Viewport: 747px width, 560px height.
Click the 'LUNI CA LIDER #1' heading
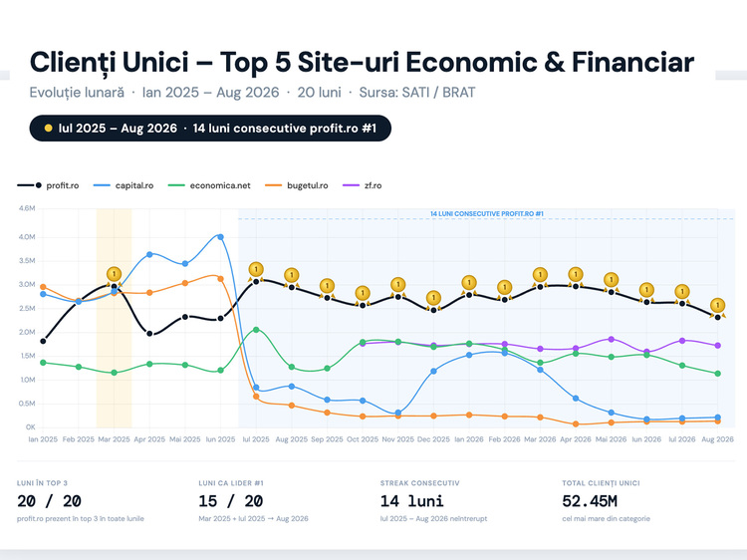coord(231,483)
